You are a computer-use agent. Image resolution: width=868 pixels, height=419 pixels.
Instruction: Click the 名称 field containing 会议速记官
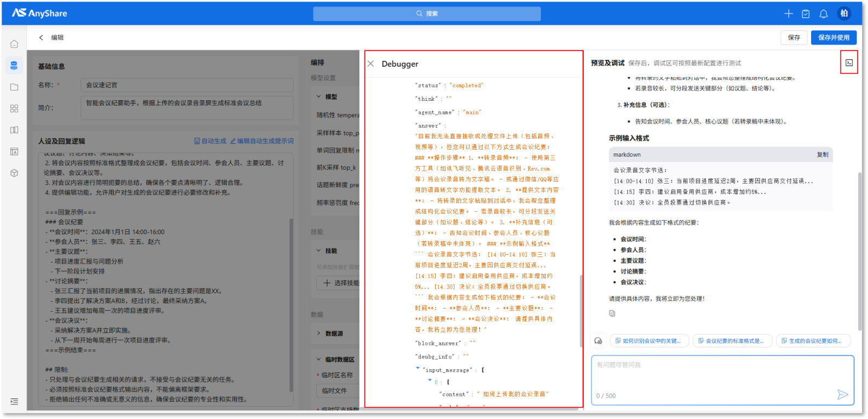(187, 85)
